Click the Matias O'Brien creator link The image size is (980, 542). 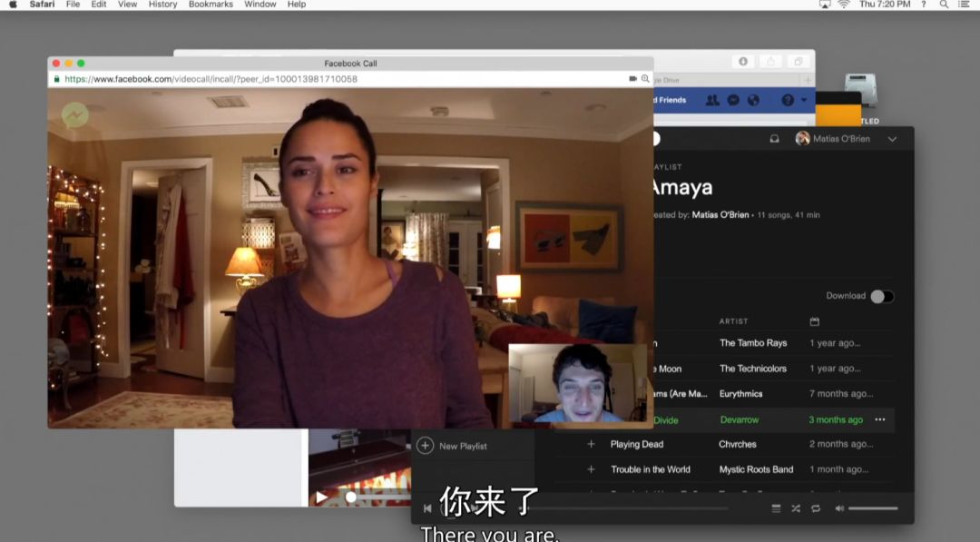pyautogui.click(x=720, y=215)
